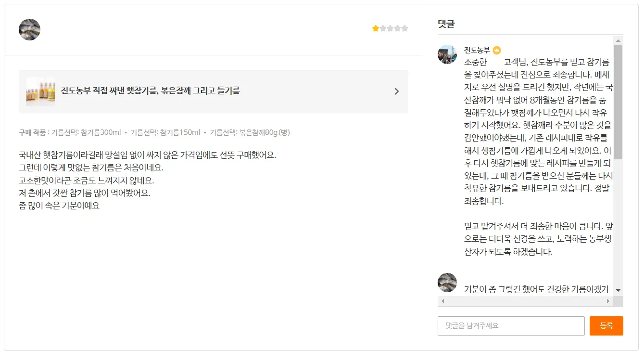644x362 pixels.
Task: Click the first gold rating star
Action: (376, 28)
